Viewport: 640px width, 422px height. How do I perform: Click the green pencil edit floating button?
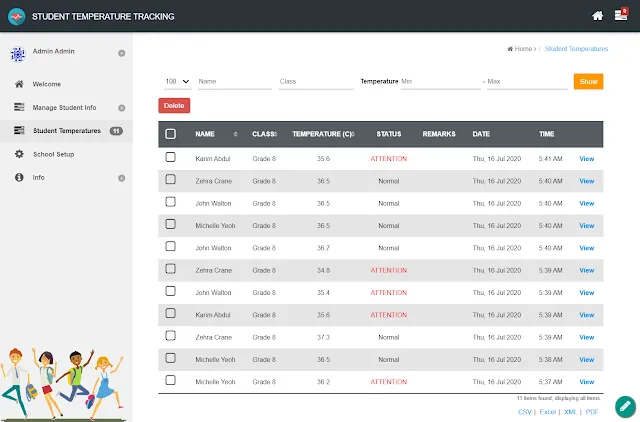625,406
